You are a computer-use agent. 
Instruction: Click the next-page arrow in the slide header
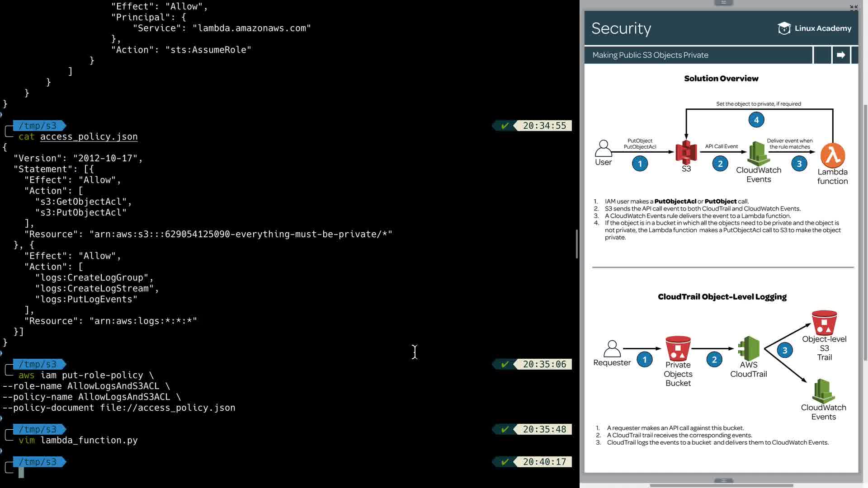click(841, 55)
